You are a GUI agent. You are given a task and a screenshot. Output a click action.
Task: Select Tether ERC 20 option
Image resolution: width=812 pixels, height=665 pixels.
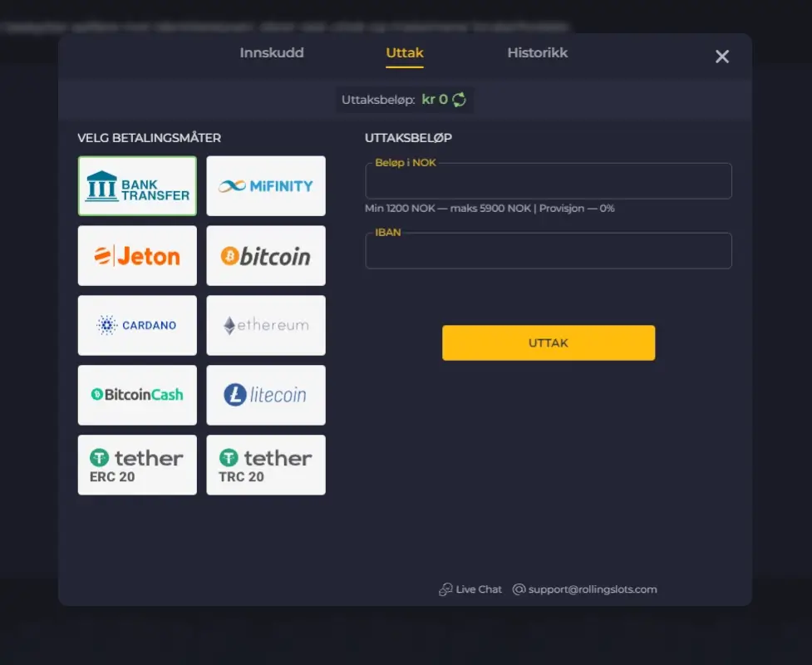click(137, 465)
